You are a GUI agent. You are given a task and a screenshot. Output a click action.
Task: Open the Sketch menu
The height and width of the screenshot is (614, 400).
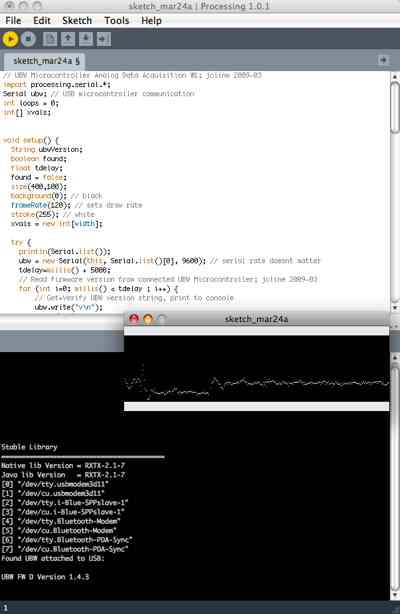(77, 20)
